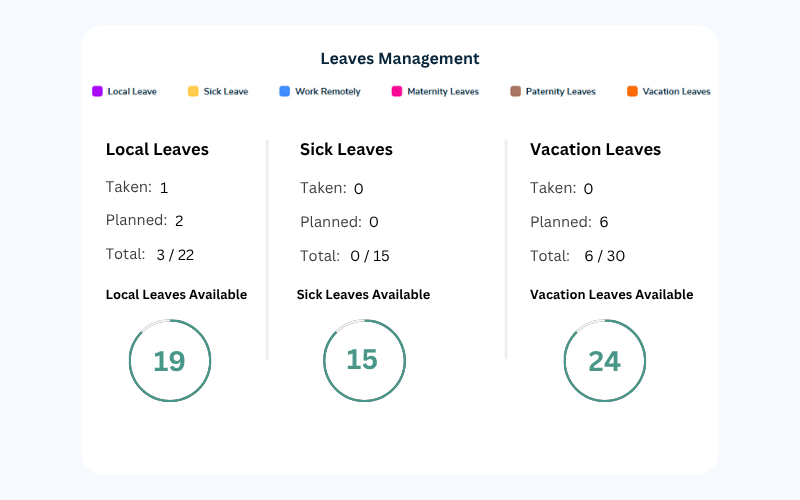Click the Vacation Leaves section heading

pos(595,149)
